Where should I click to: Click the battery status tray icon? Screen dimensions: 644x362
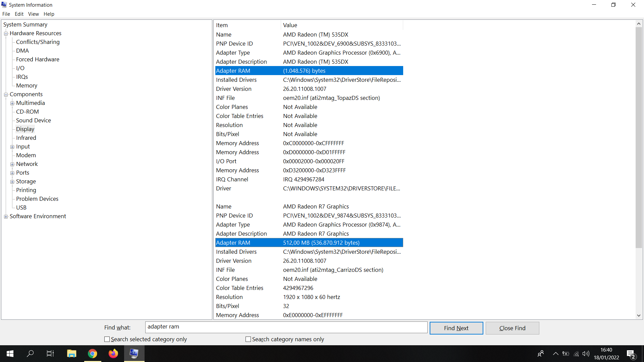pos(566,354)
